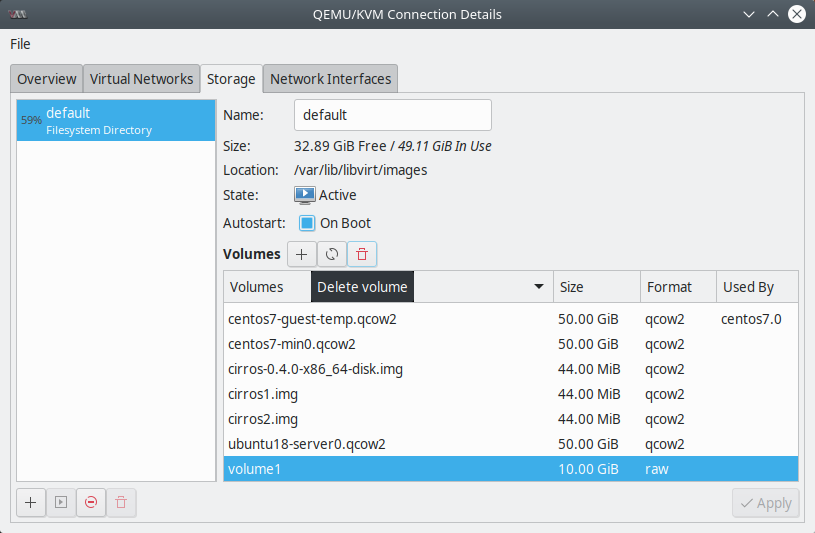Click the raw format cell
This screenshot has width=815, height=533.
coord(657,469)
